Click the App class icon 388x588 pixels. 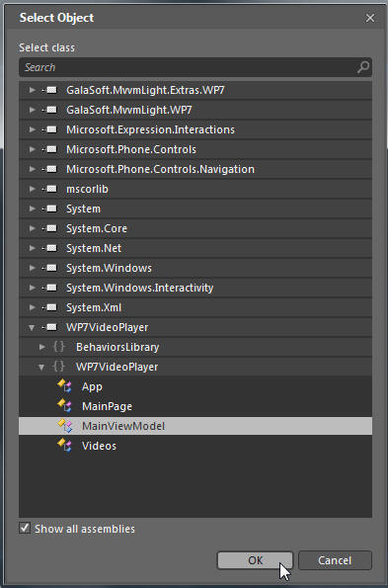coord(64,386)
